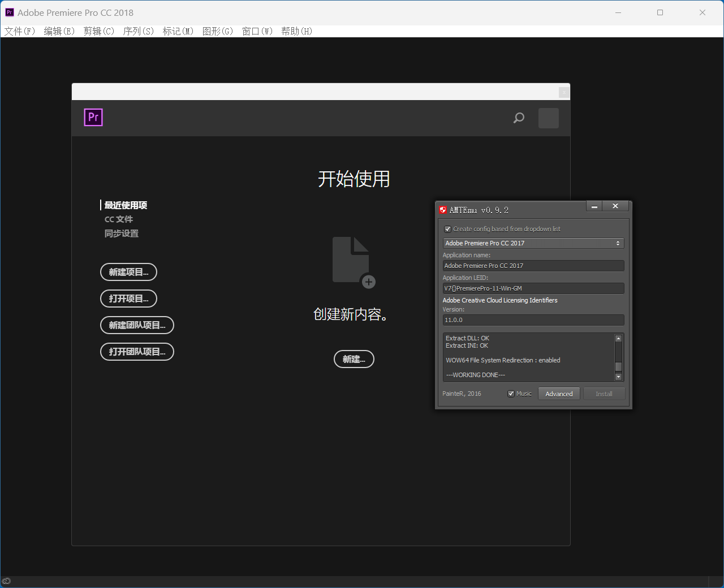Click the Version input field showing 11.0.0
The width and height of the screenshot is (724, 588).
coord(533,320)
